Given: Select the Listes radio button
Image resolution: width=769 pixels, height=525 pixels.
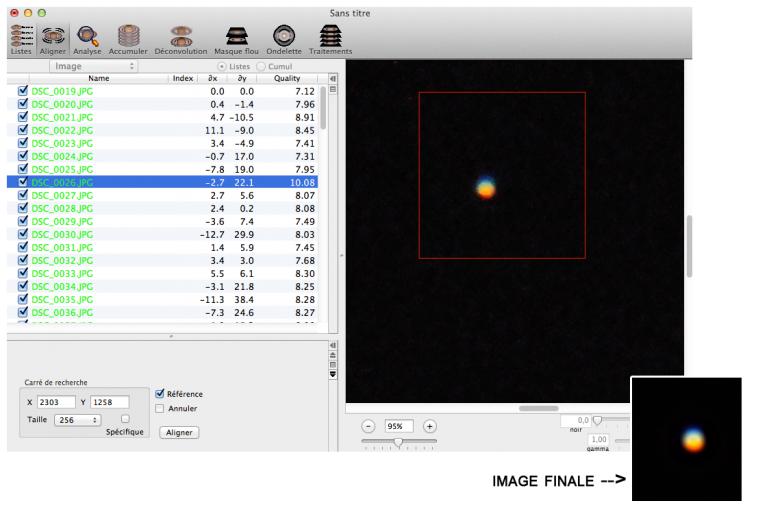Looking at the screenshot, I should pyautogui.click(x=222, y=66).
